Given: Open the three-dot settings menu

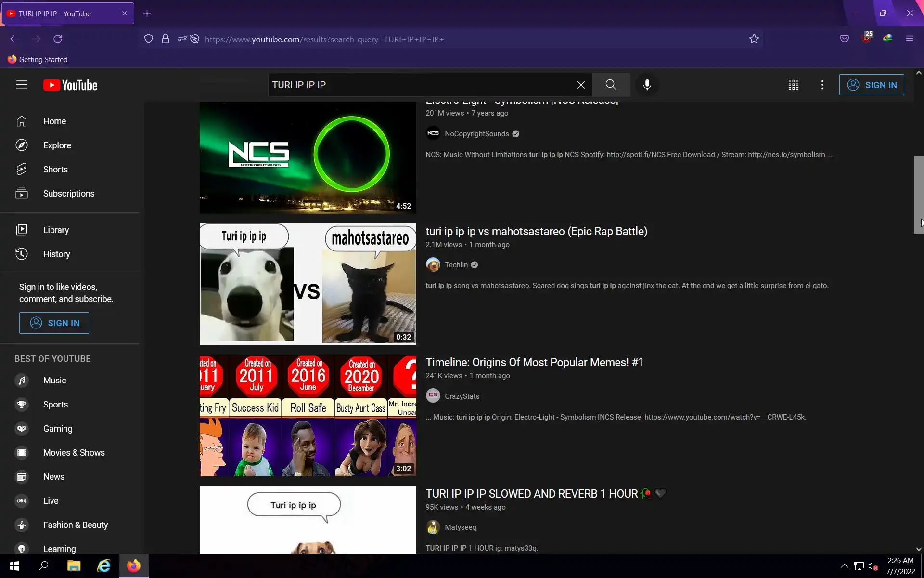Looking at the screenshot, I should (x=822, y=85).
